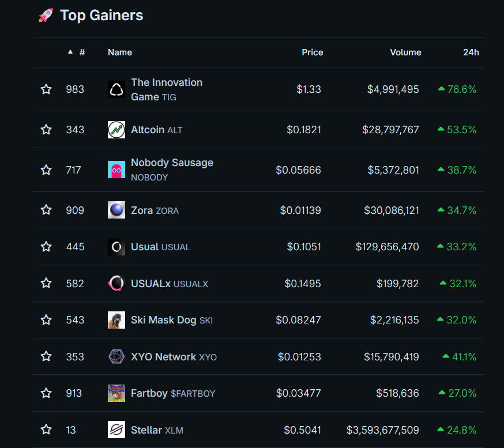Click the Zora sphere logo
The height and width of the screenshot is (448, 504).
point(116,210)
